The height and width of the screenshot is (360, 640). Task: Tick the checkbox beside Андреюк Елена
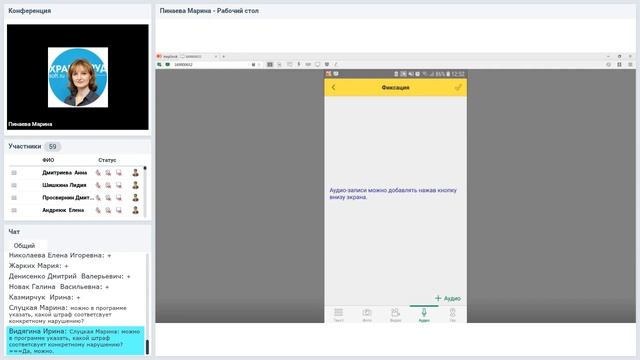[x=14, y=210]
